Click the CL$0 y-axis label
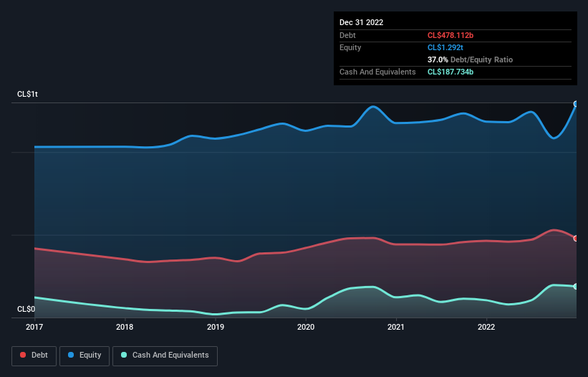The height and width of the screenshot is (377, 588). click(x=26, y=309)
